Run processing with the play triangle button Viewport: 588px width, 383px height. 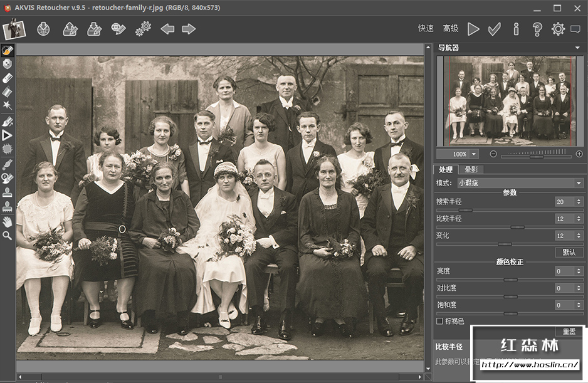[473, 29]
